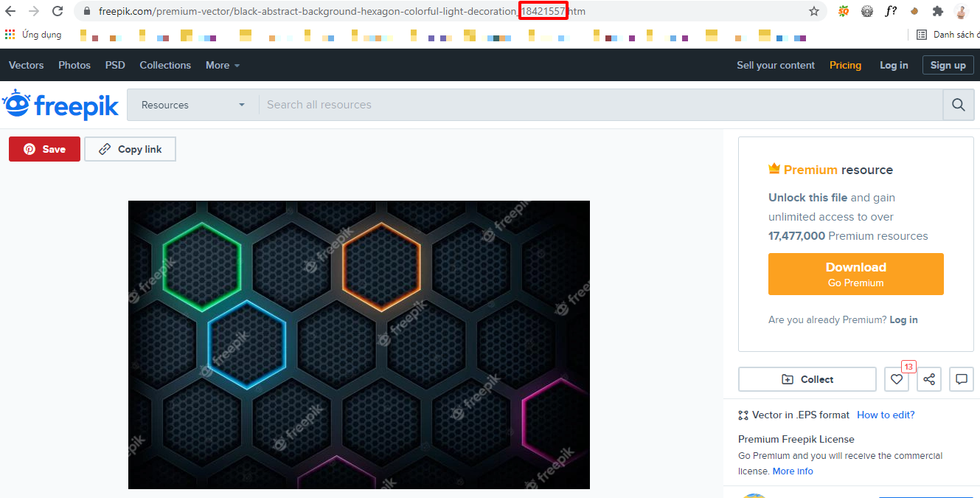
Task: Open the How to edit? link
Action: click(x=885, y=415)
